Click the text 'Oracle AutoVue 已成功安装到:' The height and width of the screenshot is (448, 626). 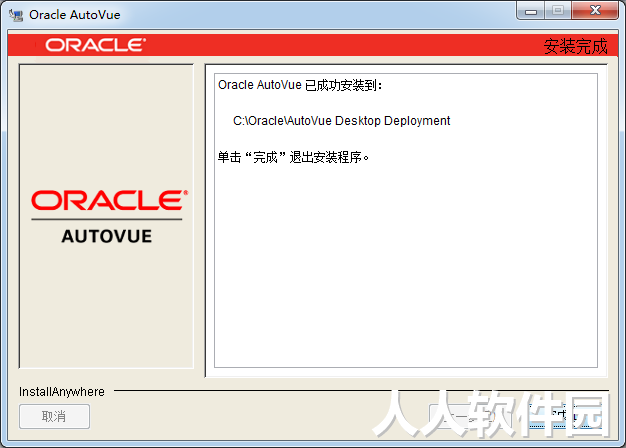click(300, 85)
